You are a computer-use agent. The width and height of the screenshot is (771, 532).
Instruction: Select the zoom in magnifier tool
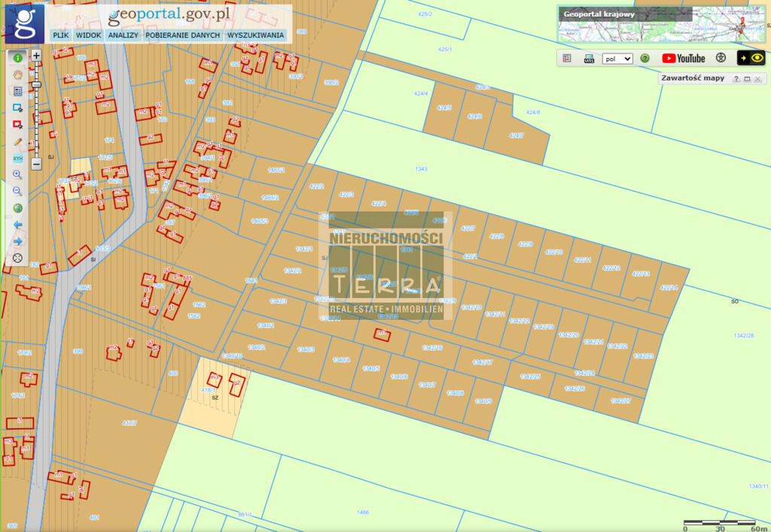[x=18, y=175]
